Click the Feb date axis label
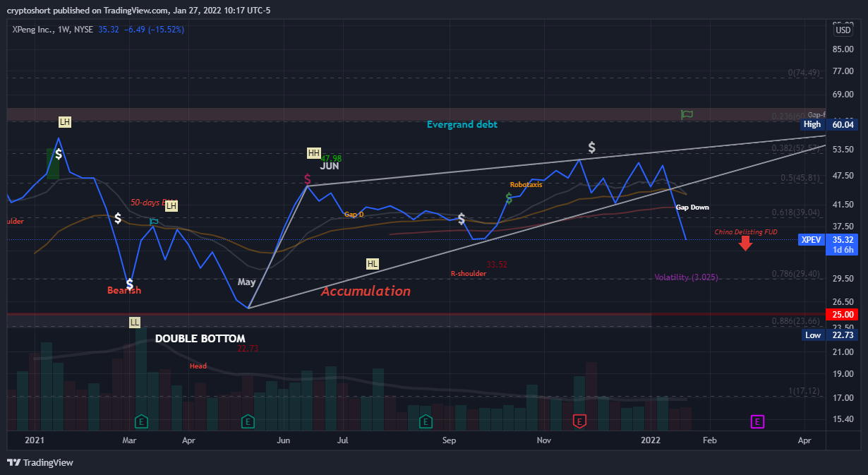 pos(709,440)
